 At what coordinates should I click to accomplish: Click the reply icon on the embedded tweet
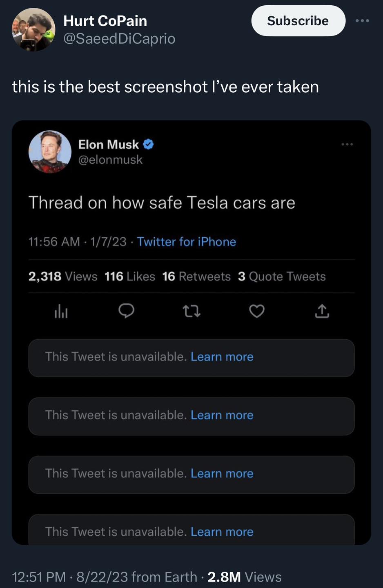[127, 312]
